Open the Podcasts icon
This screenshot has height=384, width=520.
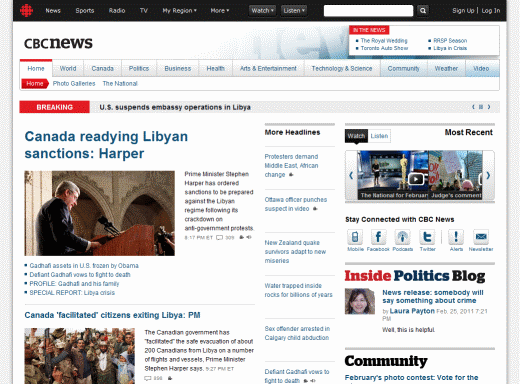pos(402,237)
